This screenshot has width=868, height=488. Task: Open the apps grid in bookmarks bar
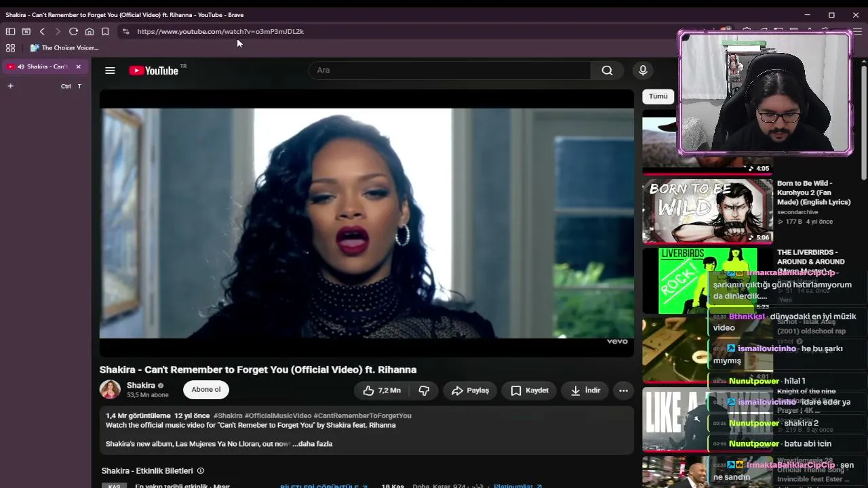pyautogui.click(x=10, y=47)
